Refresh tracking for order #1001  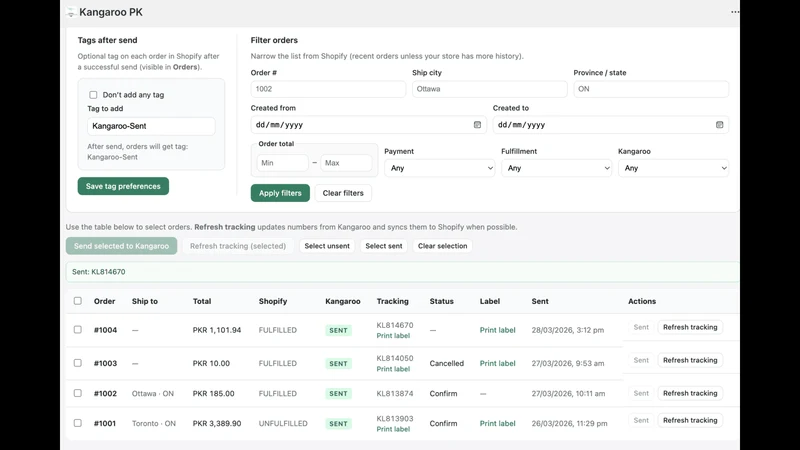click(x=690, y=420)
